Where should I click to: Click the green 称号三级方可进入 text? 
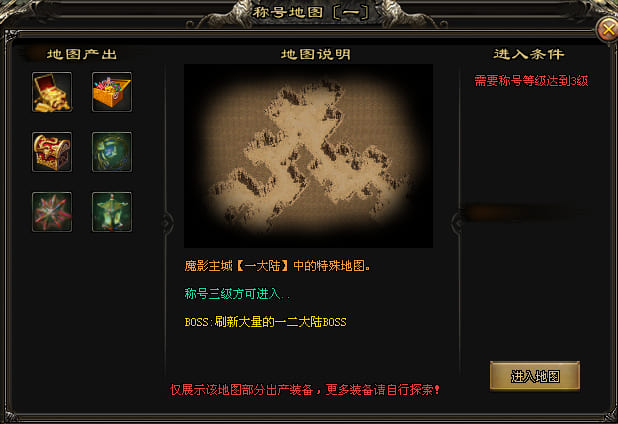click(237, 294)
